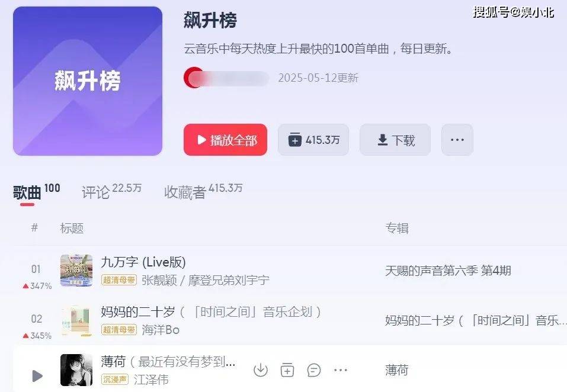Open more options for the song 薄荷

pyautogui.click(x=341, y=370)
